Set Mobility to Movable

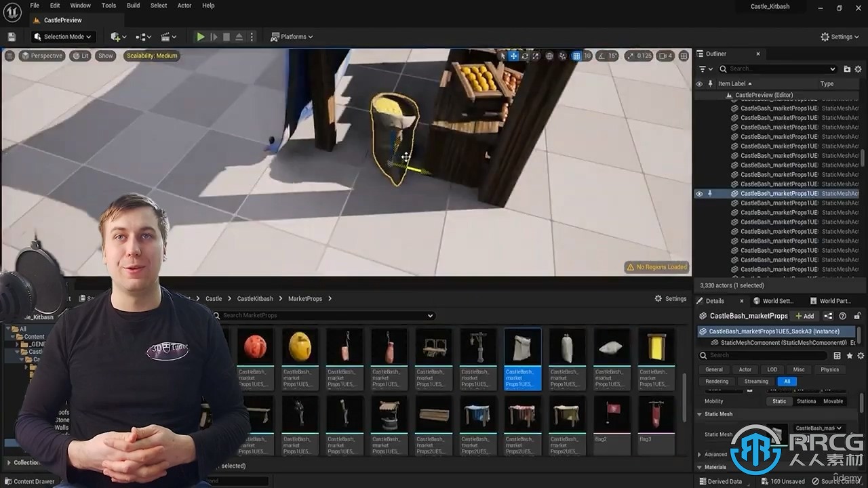click(833, 401)
